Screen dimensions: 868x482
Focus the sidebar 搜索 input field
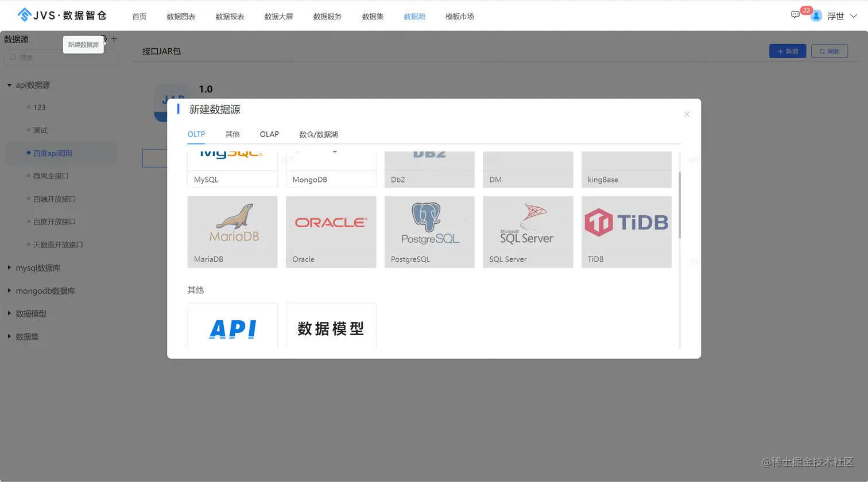pyautogui.click(x=61, y=57)
